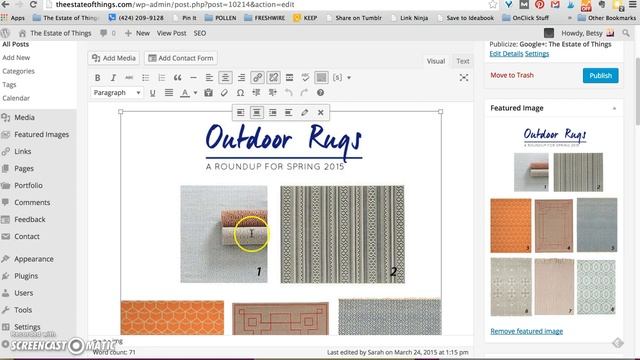Screen dimensions: 640x360
Task: Decrease indent of the paragraph
Action: 256,93
